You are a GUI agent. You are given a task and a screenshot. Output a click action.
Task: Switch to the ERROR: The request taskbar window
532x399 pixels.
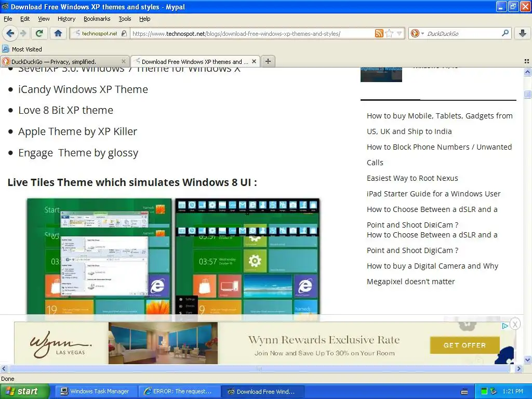pyautogui.click(x=179, y=391)
